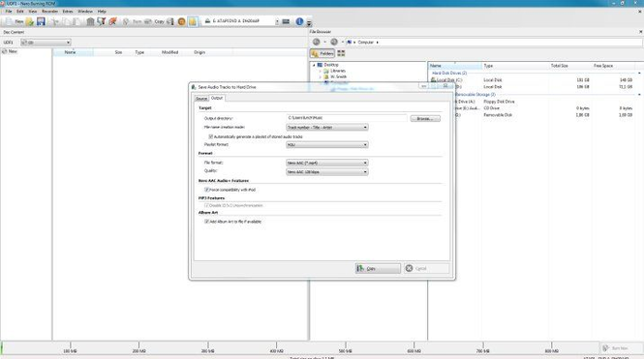Screen dimensions: 644x359
Task: Open the Quality dropdown
Action: [327, 172]
